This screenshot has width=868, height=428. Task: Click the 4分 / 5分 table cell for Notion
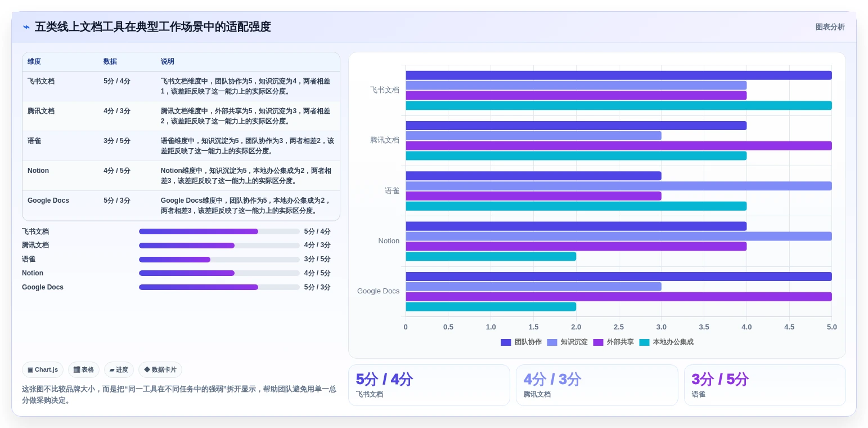(117, 171)
